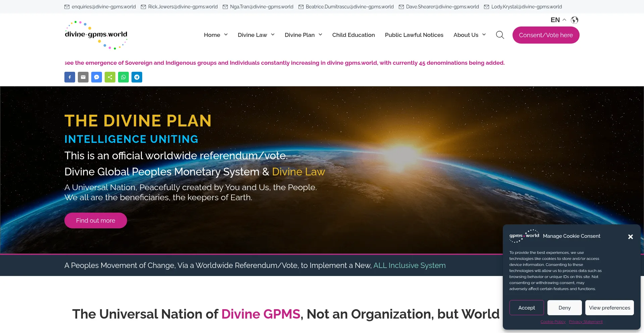Click the yellow Divine Law hero link
The width and height of the screenshot is (644, 333).
click(299, 172)
